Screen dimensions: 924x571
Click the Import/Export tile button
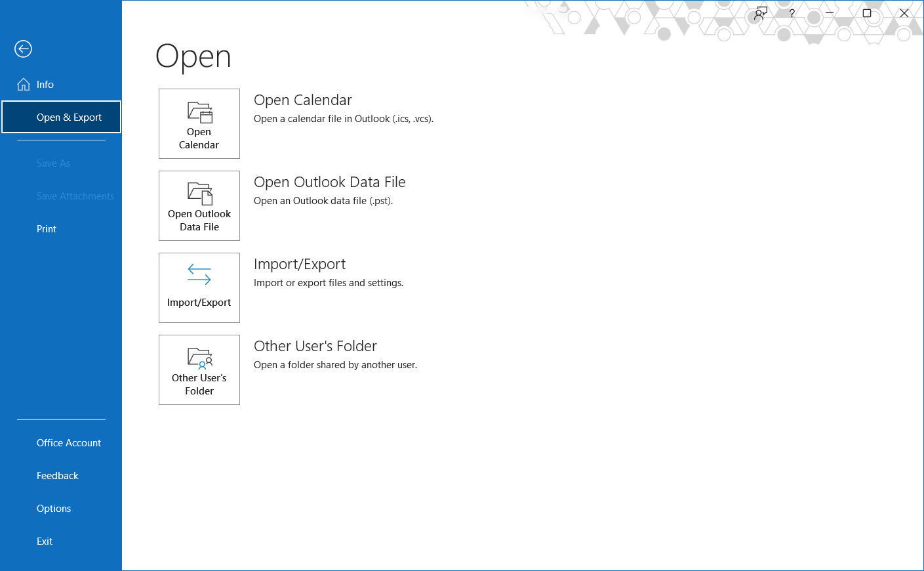[x=199, y=287]
